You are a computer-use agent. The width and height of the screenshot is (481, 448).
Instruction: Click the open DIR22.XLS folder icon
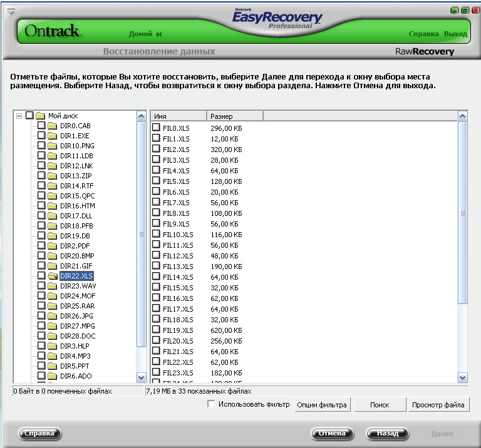[x=53, y=276]
